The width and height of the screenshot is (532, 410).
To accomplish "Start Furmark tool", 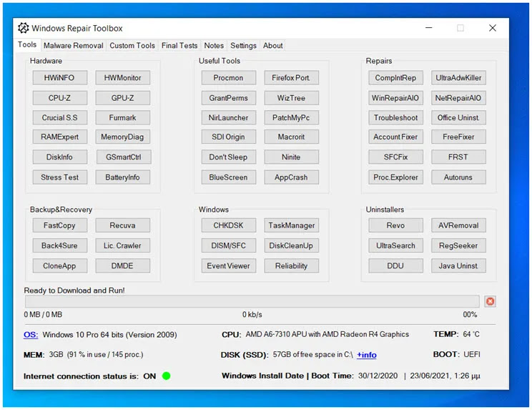I will coord(122,118).
